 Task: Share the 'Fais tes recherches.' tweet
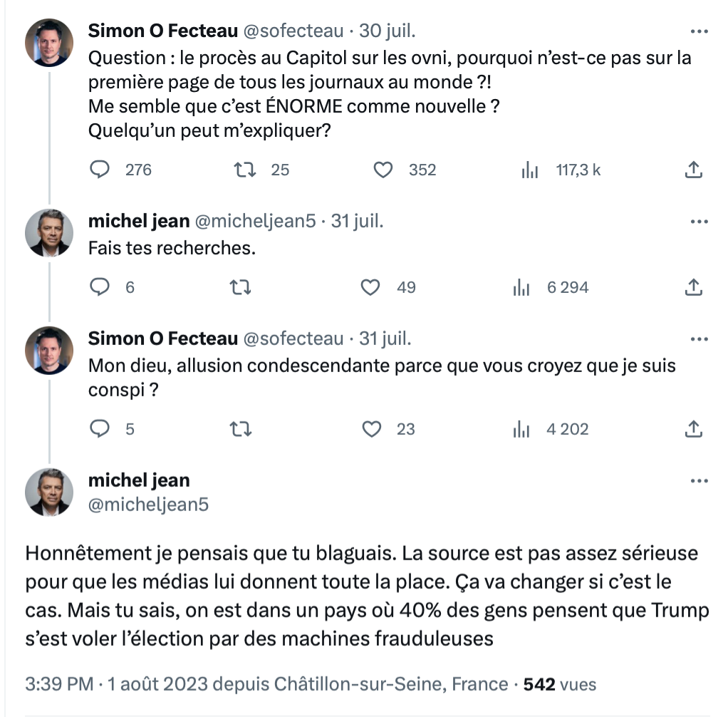[694, 287]
